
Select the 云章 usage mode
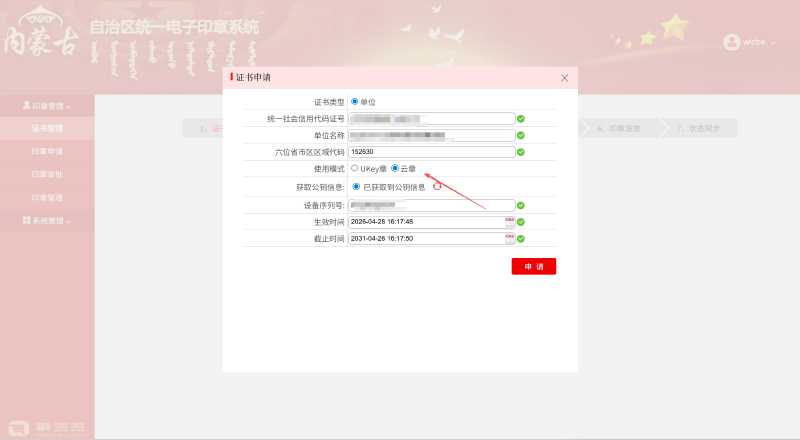tap(395, 169)
